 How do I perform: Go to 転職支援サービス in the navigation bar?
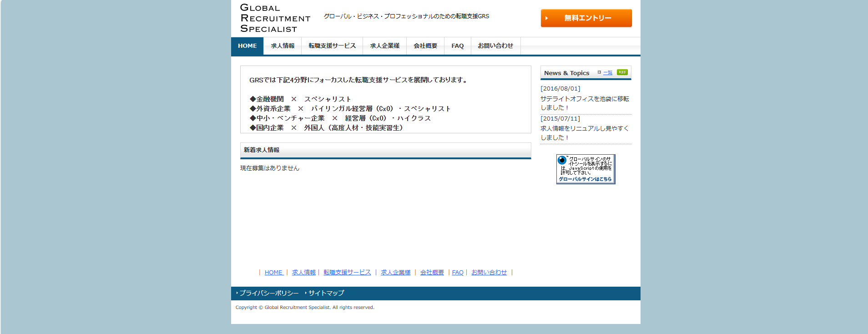(332, 46)
